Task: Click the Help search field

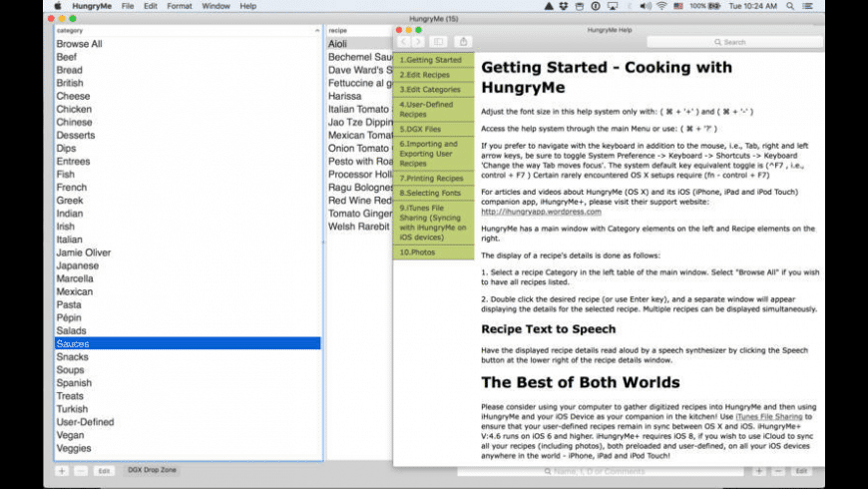Action: coord(734,42)
